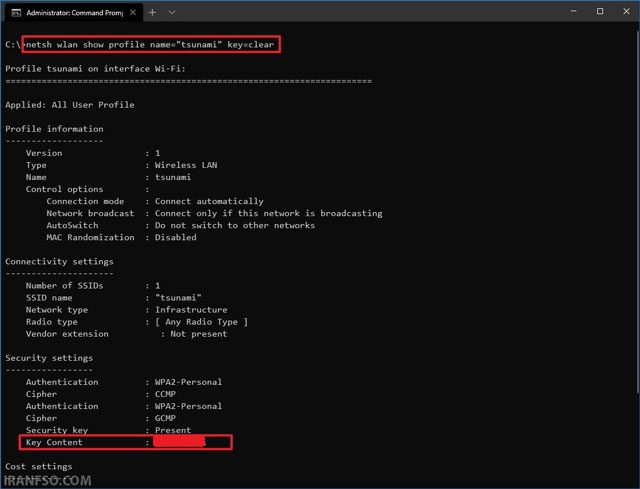
Task: Click the MAC Randomization 'Disabled' value
Action: 176,237
